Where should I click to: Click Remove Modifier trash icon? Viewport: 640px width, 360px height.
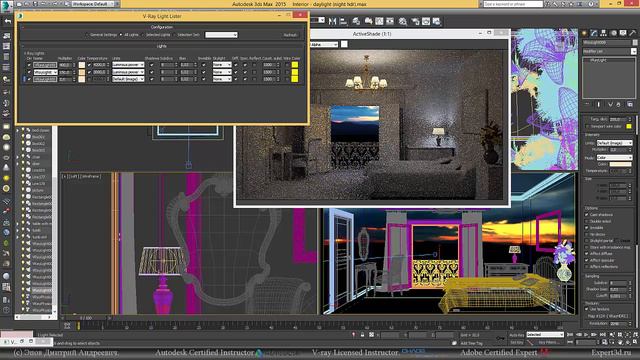618,104
